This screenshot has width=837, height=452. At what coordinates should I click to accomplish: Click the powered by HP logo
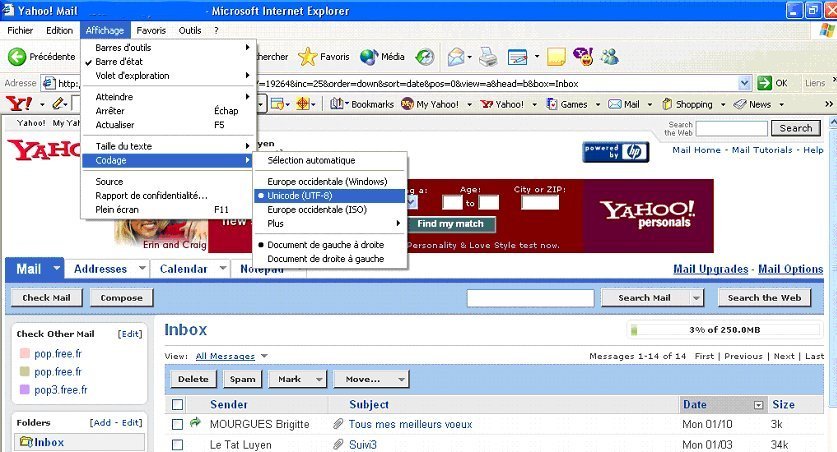tap(615, 152)
